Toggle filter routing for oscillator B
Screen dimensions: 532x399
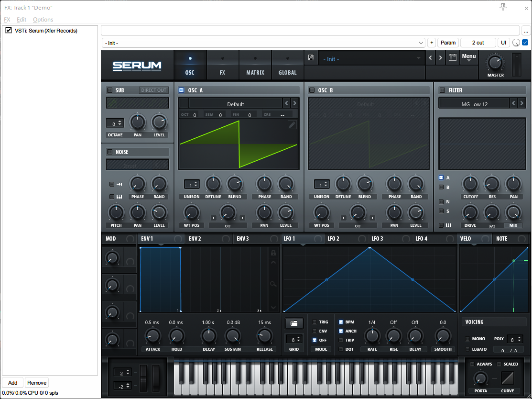click(x=441, y=187)
